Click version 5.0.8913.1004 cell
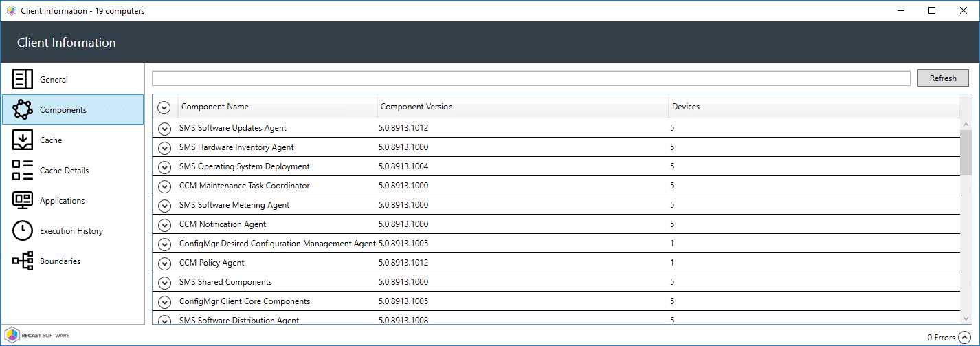Image resolution: width=980 pixels, height=346 pixels. [403, 166]
